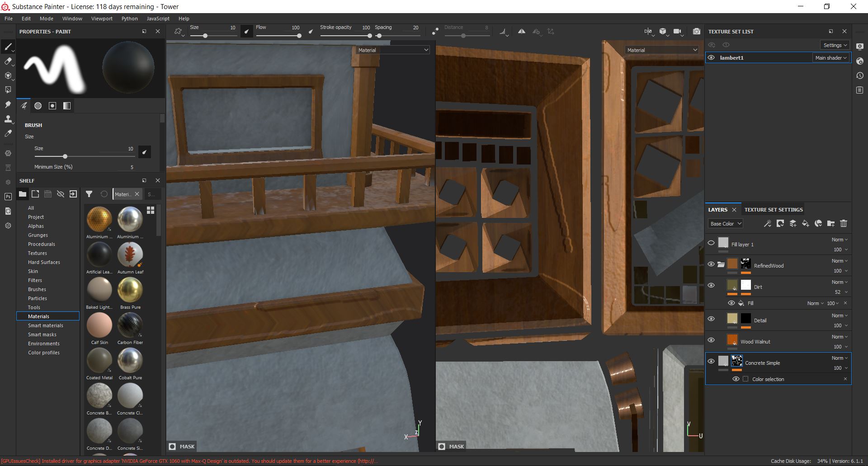Viewport: 868px width, 466px height.
Task: Pick the Brass Pure material thumbnail
Action: [130, 290]
